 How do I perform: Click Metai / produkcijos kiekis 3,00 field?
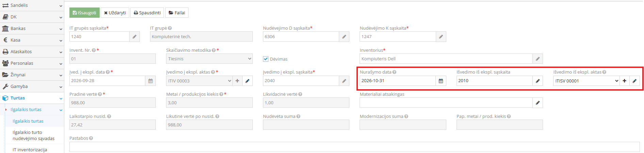pyautogui.click(x=209, y=103)
